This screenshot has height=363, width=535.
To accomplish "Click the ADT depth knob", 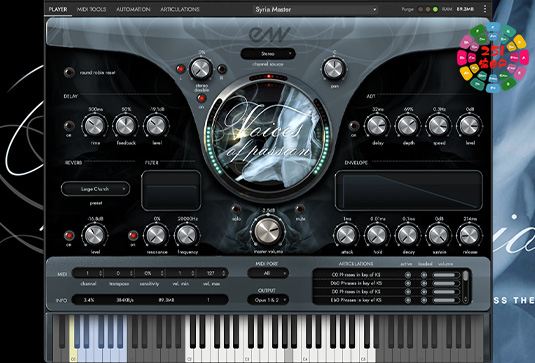I will 408,126.
